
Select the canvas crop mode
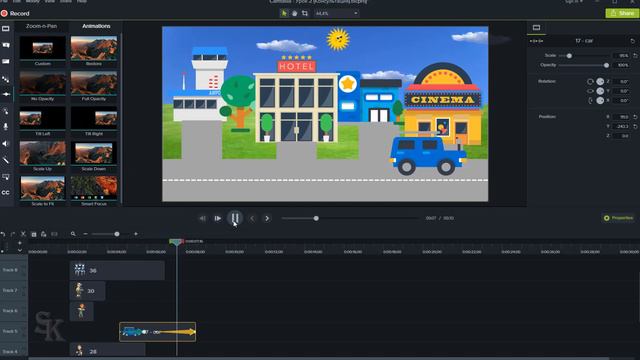[x=304, y=13]
